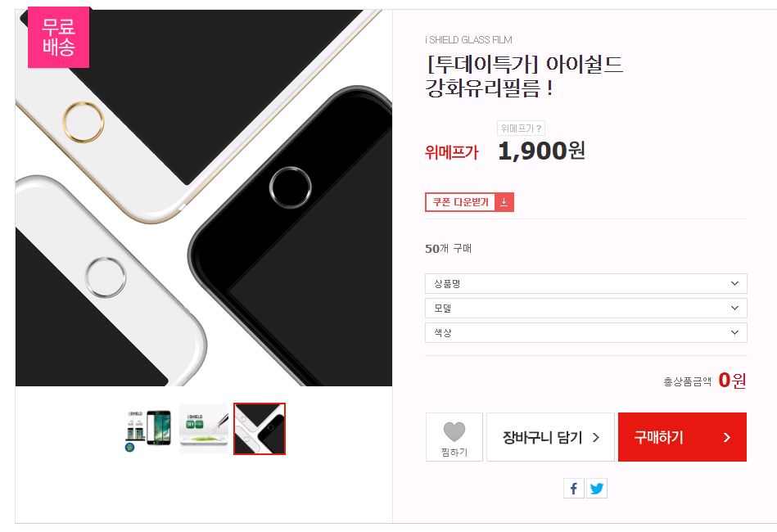Open the 모델 dropdown
Screen dimensions: 777x532
[585, 308]
